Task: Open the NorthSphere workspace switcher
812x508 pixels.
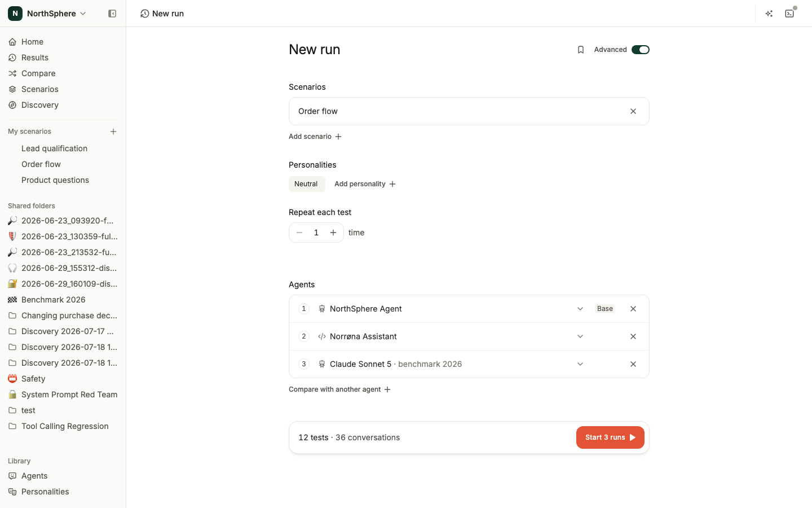Action: coord(47,14)
